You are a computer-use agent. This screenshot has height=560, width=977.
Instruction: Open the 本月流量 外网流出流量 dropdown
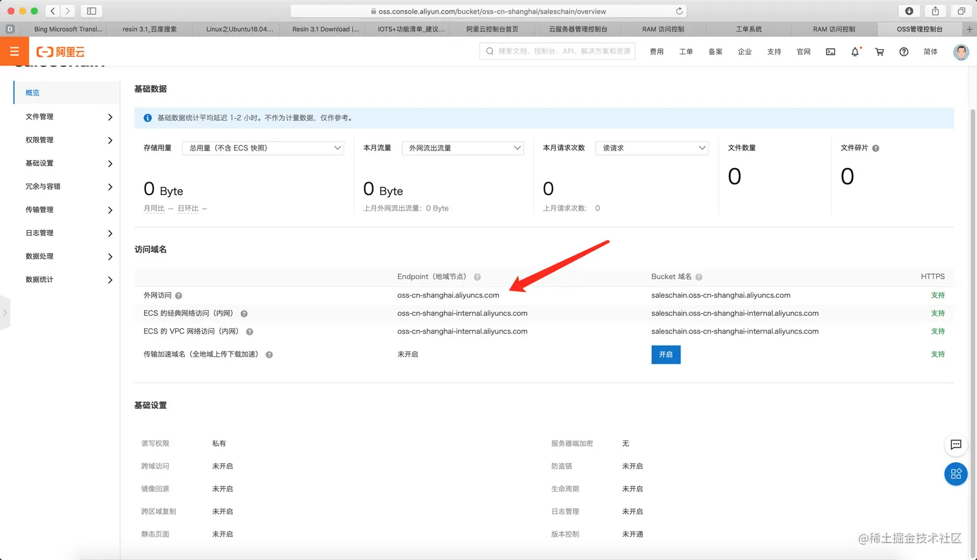coord(463,148)
